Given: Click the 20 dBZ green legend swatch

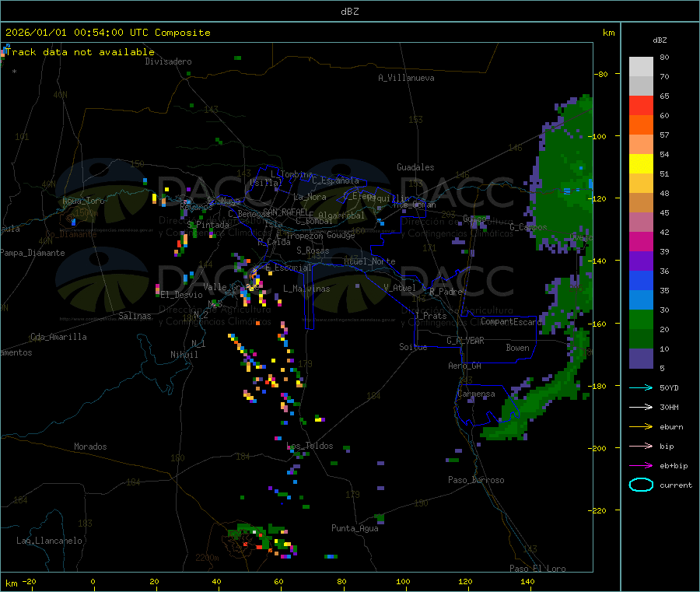Looking at the screenshot, I should coord(641,319).
